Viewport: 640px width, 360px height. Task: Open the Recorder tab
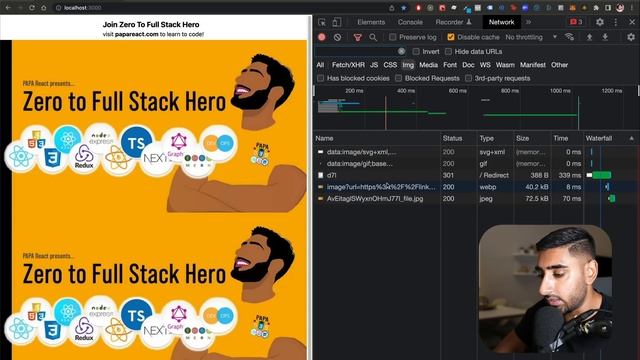coord(453,22)
